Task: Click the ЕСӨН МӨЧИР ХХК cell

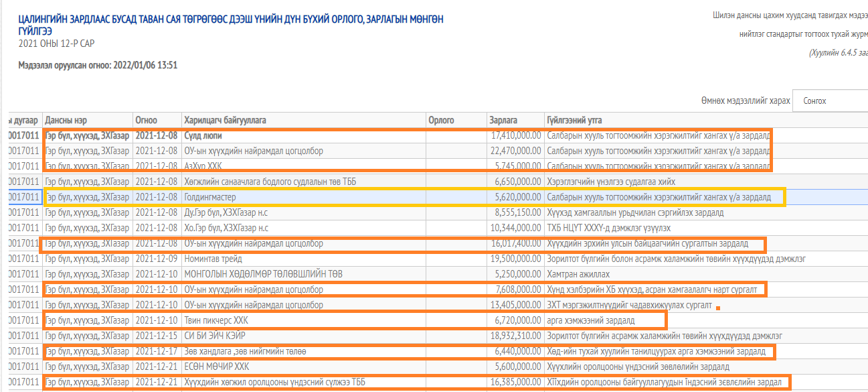Action: (x=216, y=367)
